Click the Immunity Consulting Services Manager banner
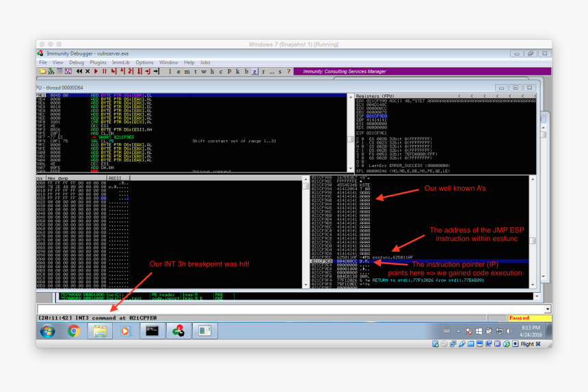Screen dimensions: 588x392 [x=423, y=71]
